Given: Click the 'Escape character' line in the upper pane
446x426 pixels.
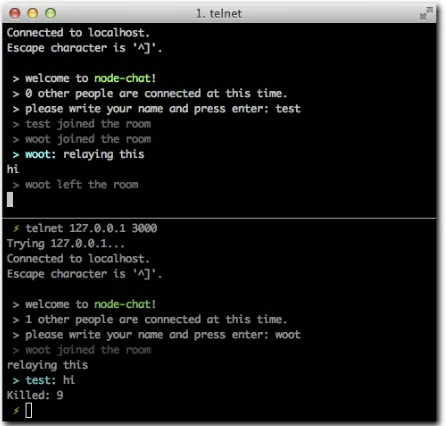Looking at the screenshot, I should tap(84, 48).
